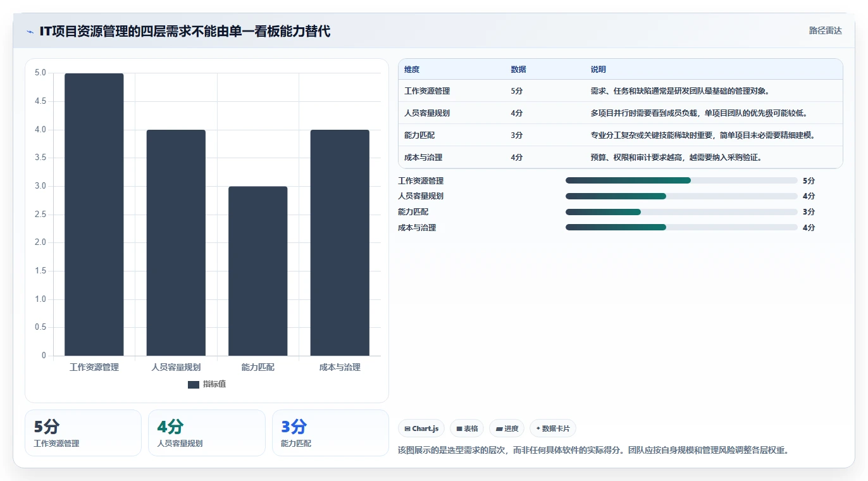Screen dimensions: 868x481
Task: Click the 人员容量规划 progress bar
Action: (x=681, y=196)
